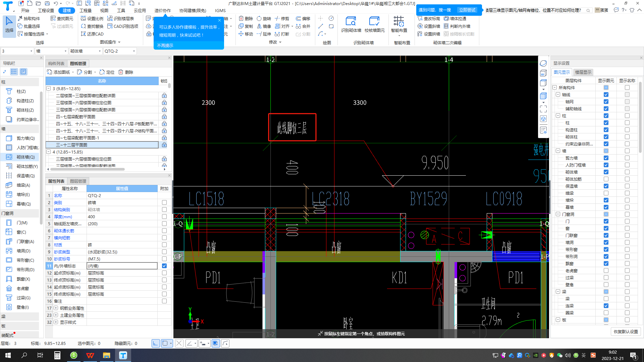Open the floor number 3 dropdown

tap(31, 51)
